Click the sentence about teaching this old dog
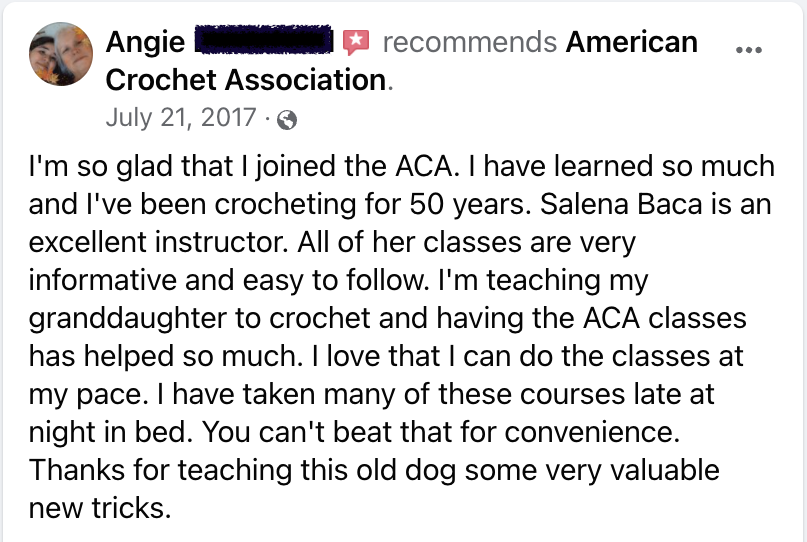Image resolution: width=807 pixels, height=542 pixels. point(374,470)
